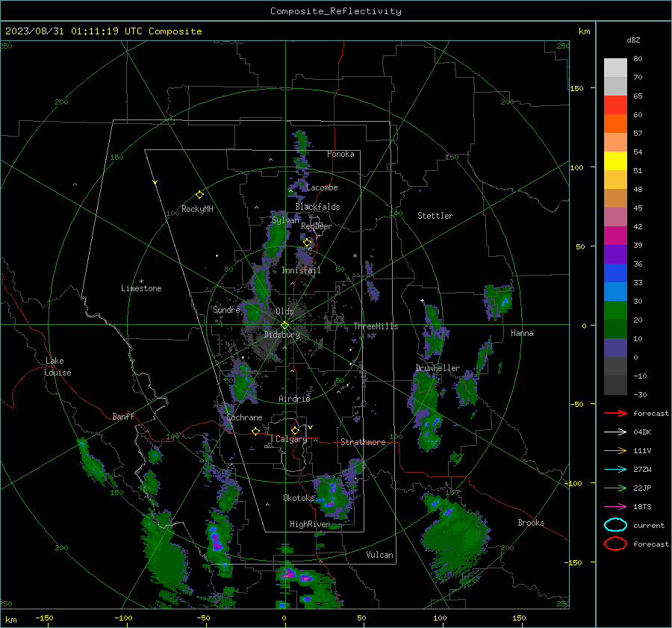Click the red forecast arrow legend icon
This screenshot has height=628, width=672.
[615, 413]
